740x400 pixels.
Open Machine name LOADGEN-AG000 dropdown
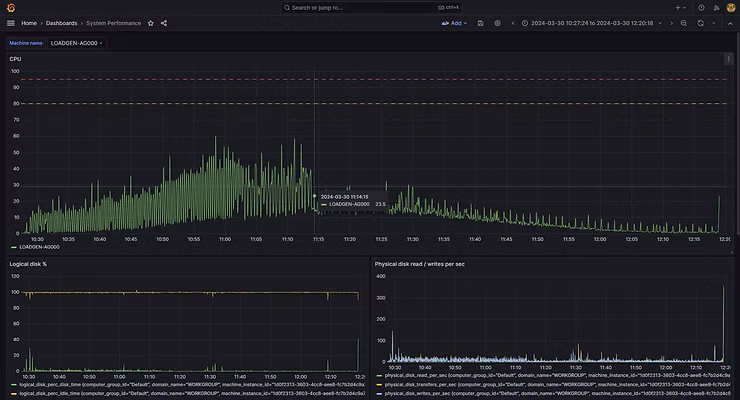(x=76, y=43)
